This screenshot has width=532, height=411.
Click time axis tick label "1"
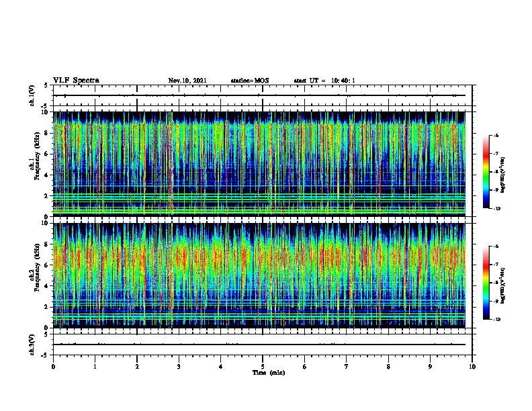point(95,367)
